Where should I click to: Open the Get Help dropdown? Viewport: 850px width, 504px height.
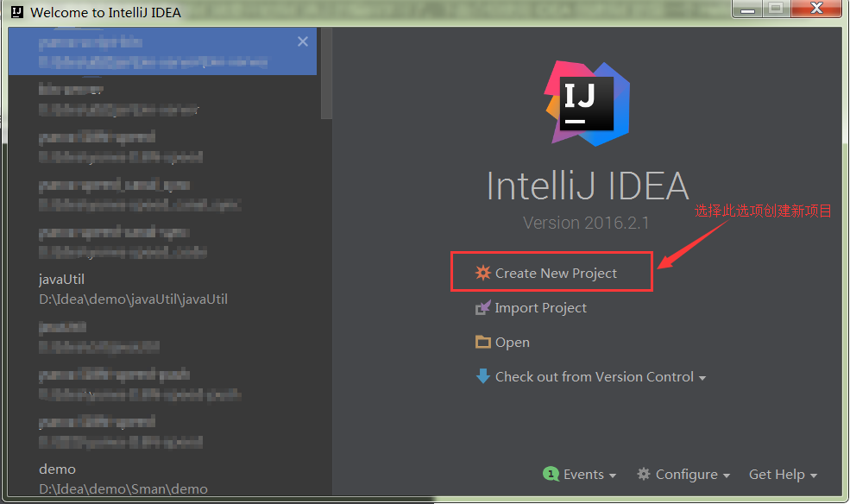tap(782, 474)
